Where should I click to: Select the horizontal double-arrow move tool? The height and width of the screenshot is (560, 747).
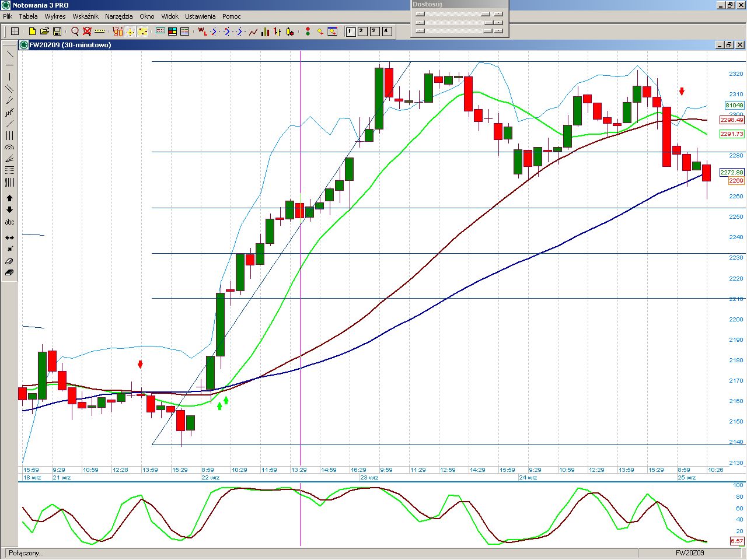pyautogui.click(x=9, y=237)
